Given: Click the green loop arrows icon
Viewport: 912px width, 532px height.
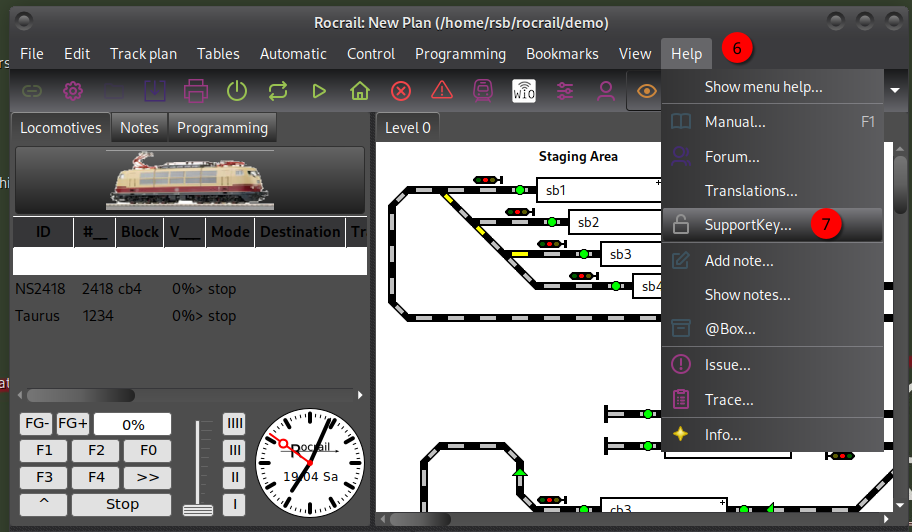Looking at the screenshot, I should 277,92.
